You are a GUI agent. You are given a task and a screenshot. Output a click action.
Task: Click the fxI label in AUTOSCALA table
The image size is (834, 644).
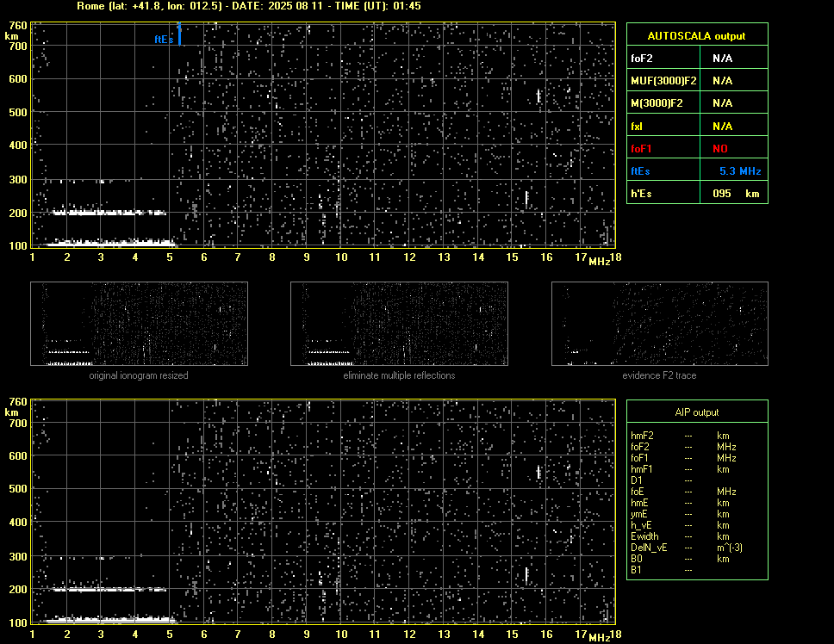point(636,127)
